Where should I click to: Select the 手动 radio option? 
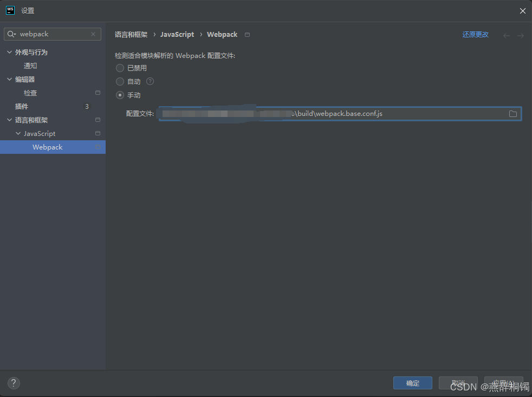coord(120,95)
